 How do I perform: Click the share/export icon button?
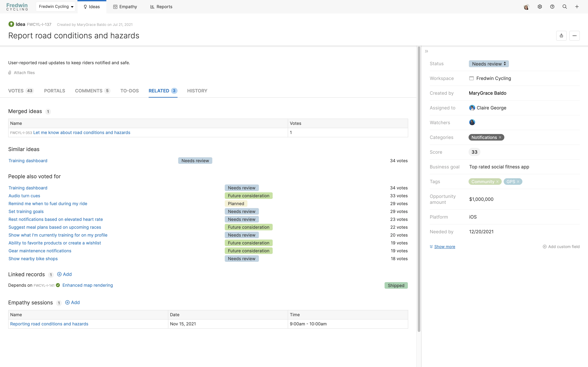click(561, 36)
